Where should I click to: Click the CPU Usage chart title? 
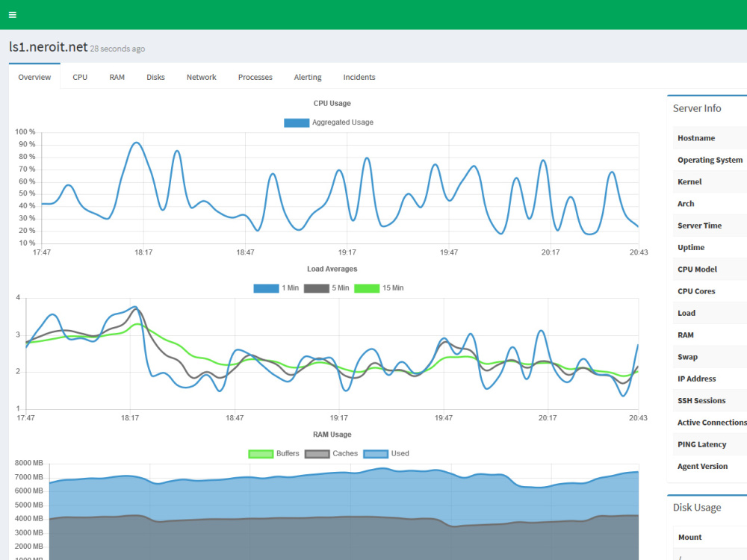pyautogui.click(x=332, y=103)
